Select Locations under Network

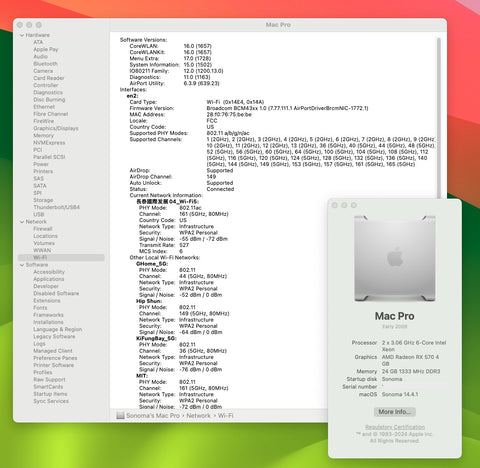click(45, 236)
